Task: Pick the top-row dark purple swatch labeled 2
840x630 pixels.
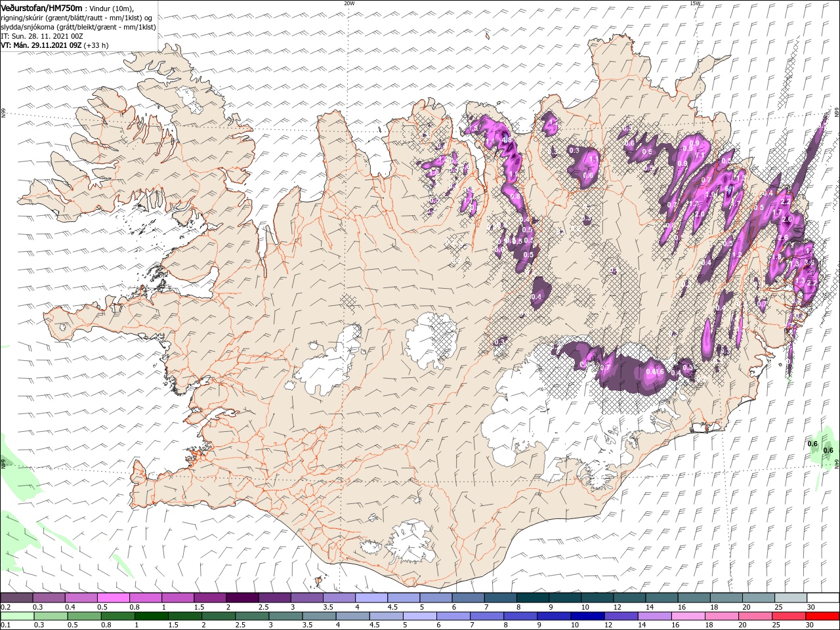Action: click(241, 598)
